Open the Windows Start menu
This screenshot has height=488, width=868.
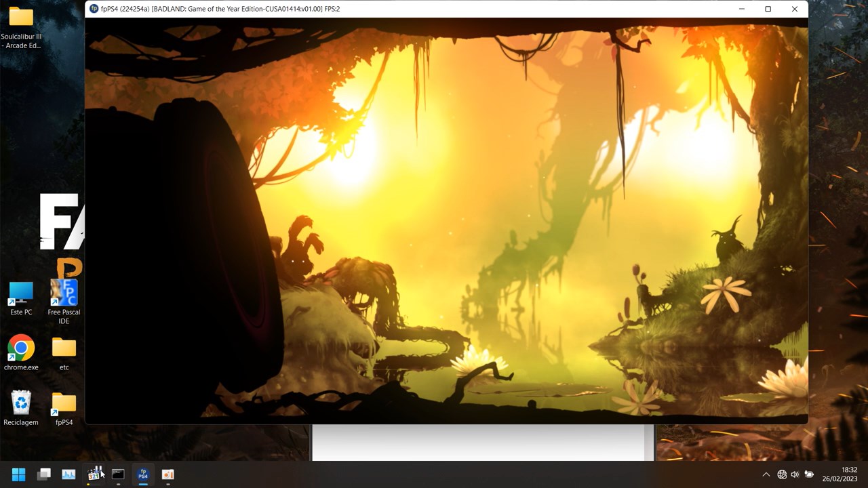tap(18, 474)
